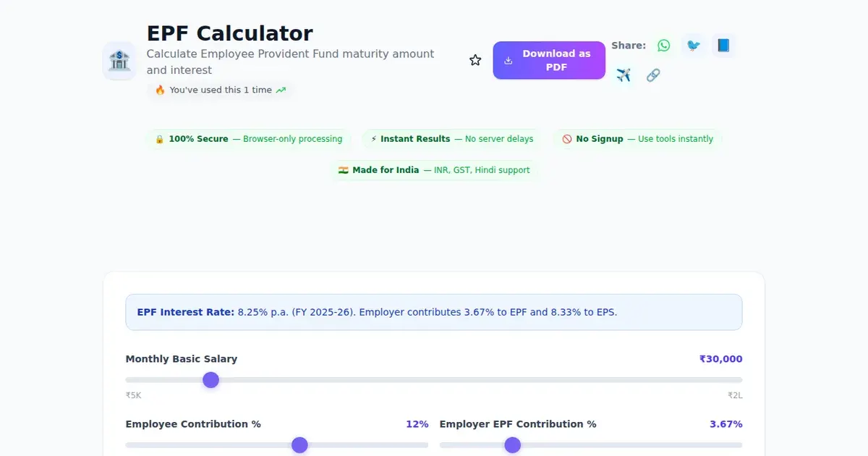
Task: Share via Facebook blue book icon
Action: click(x=723, y=46)
